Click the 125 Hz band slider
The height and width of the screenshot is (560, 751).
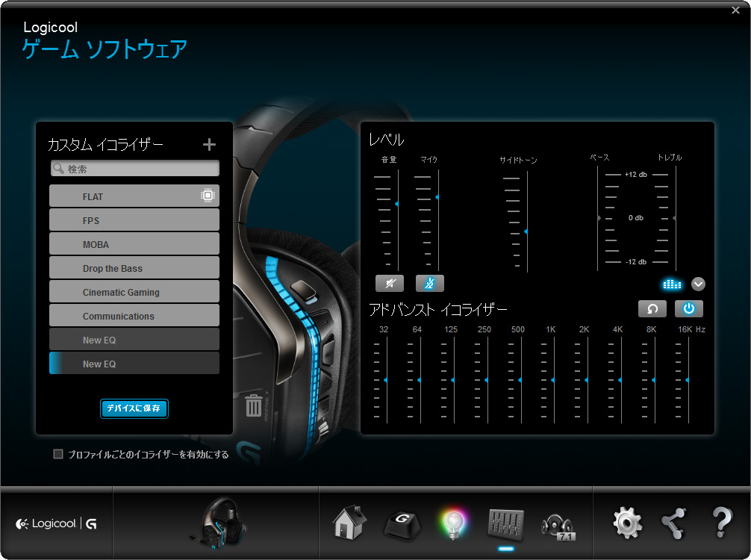(454, 380)
